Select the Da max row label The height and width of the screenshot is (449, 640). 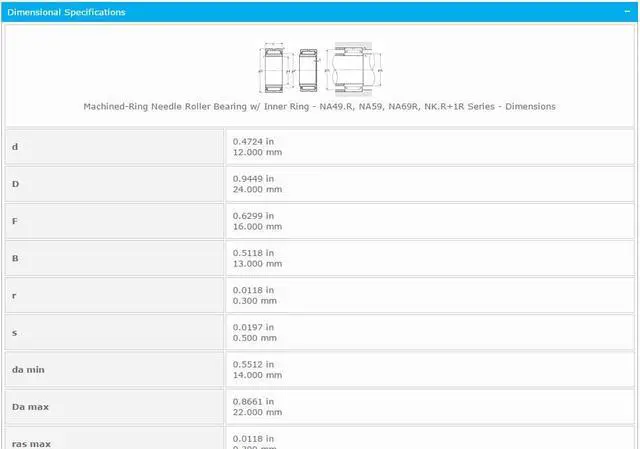(x=30, y=407)
